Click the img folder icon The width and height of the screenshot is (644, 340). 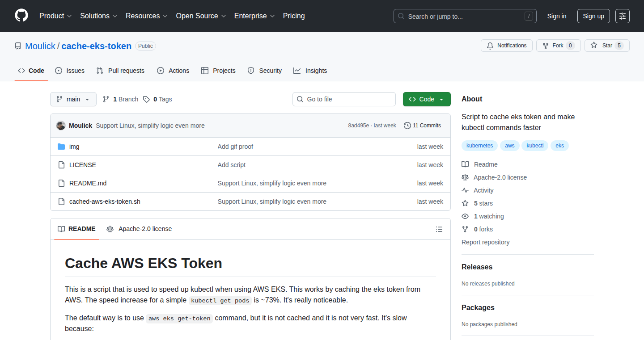pos(61,147)
